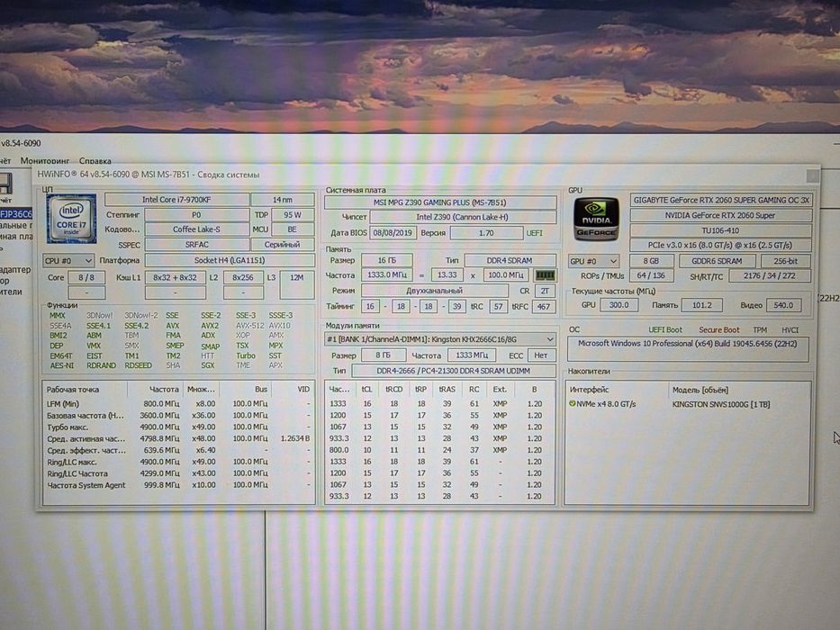Open the Справка menu
The width and height of the screenshot is (840, 630).
click(x=95, y=161)
